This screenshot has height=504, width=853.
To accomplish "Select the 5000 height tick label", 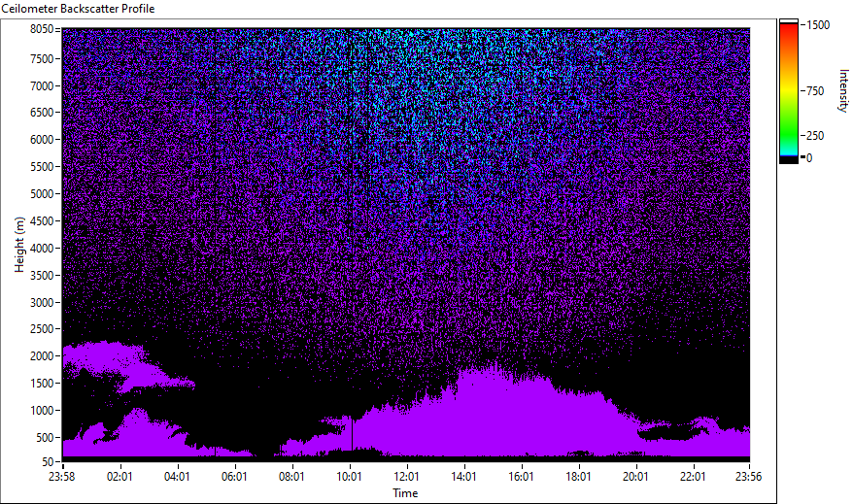I will click(x=42, y=194).
